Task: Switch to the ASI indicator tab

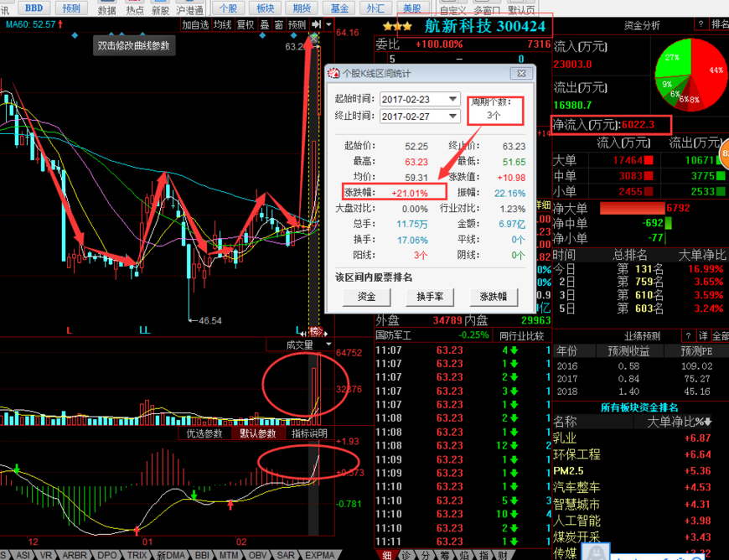Action: pyautogui.click(x=23, y=555)
